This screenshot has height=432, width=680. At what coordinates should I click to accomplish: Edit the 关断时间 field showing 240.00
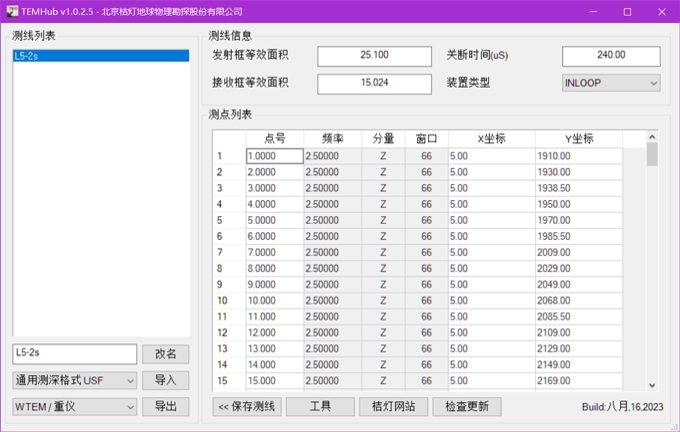click(611, 56)
